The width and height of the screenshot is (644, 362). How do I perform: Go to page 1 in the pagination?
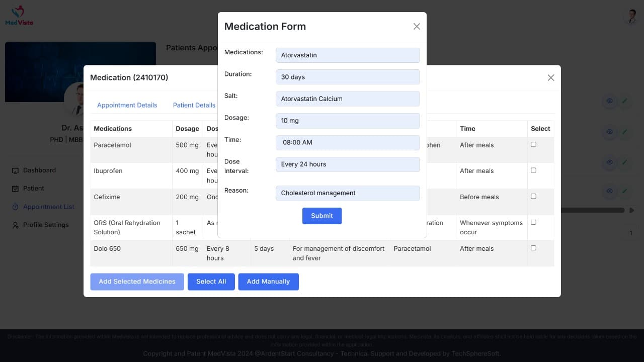pos(631,233)
